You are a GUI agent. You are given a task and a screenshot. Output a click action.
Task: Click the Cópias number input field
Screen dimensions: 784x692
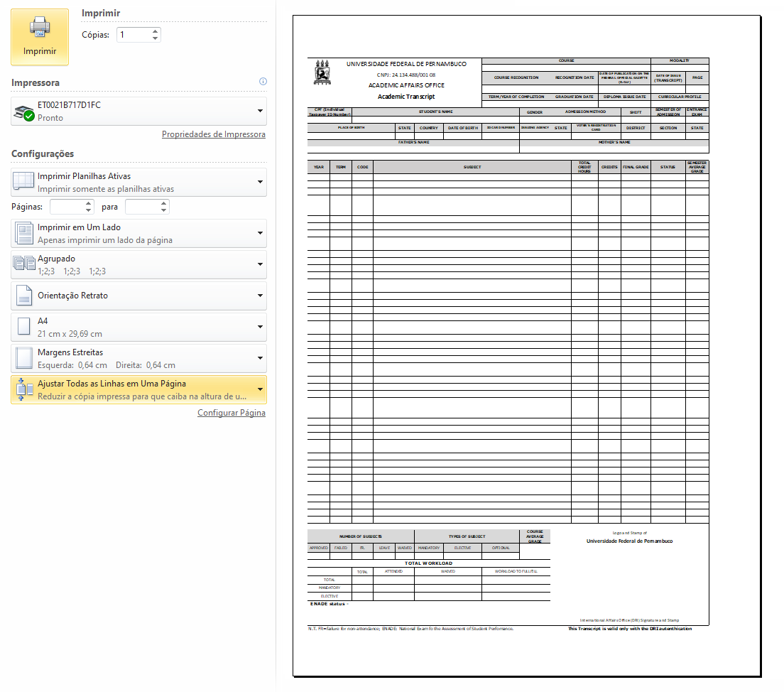133,35
